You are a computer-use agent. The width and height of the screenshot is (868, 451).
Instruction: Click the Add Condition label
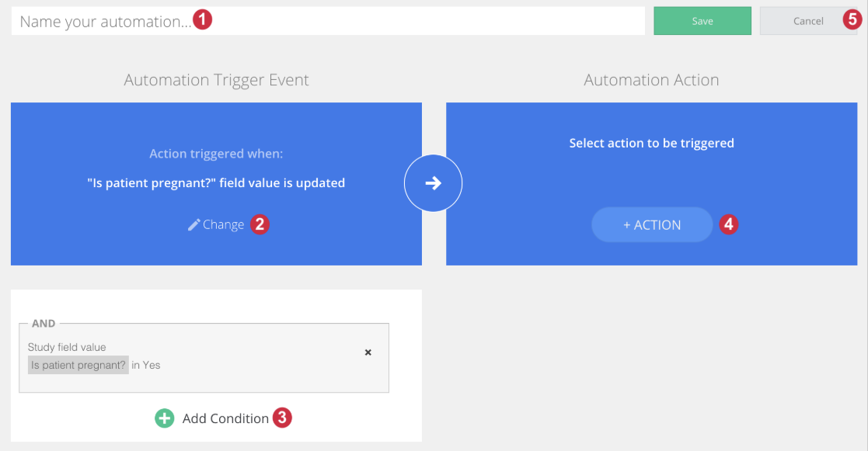coord(225,418)
